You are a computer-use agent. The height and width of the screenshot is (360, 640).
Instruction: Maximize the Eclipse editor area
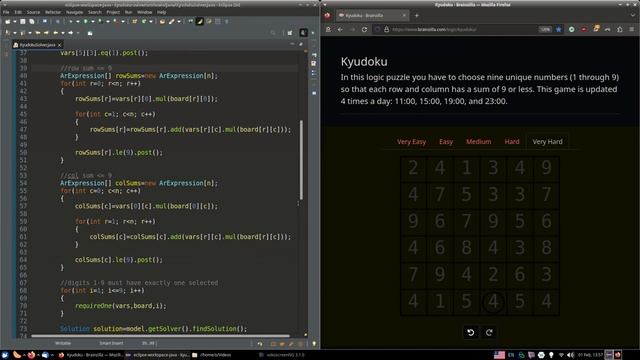[x=301, y=44]
